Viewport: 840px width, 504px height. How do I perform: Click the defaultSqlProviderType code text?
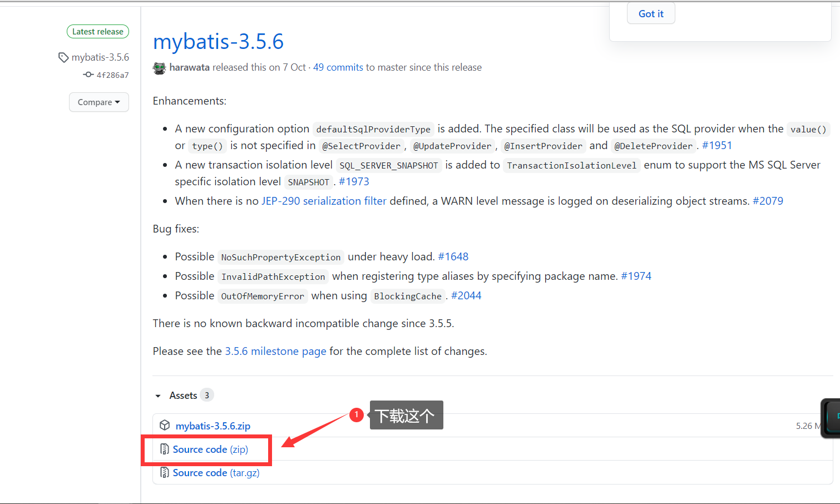pos(373,129)
